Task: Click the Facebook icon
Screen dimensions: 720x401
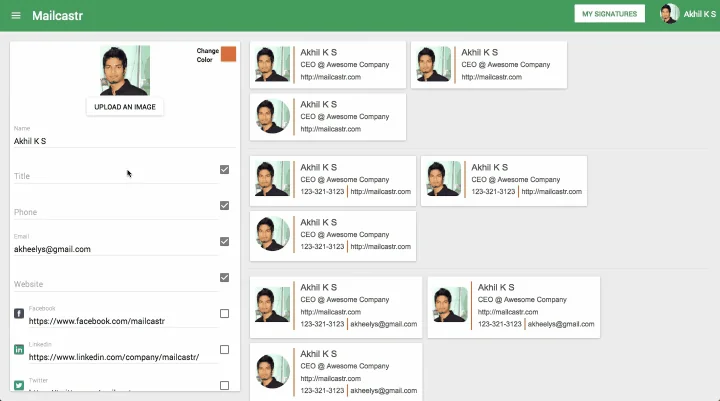Action: 19,314
